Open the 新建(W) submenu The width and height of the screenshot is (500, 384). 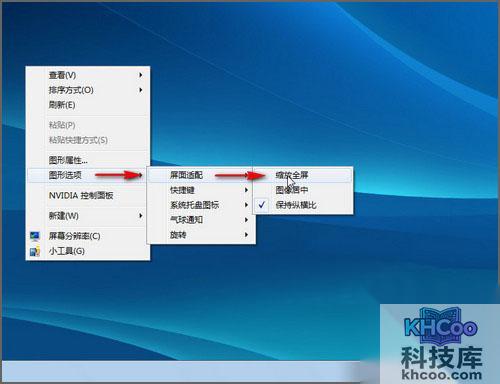(x=88, y=216)
